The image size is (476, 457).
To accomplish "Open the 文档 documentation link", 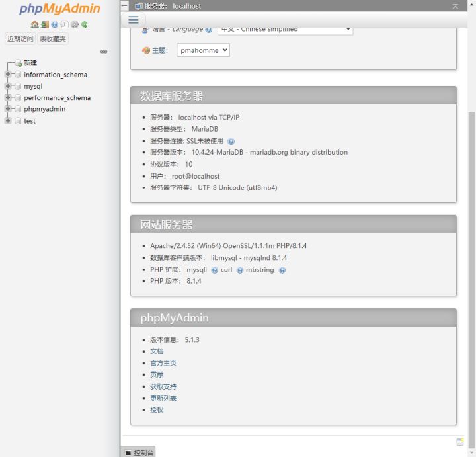I will [157, 351].
